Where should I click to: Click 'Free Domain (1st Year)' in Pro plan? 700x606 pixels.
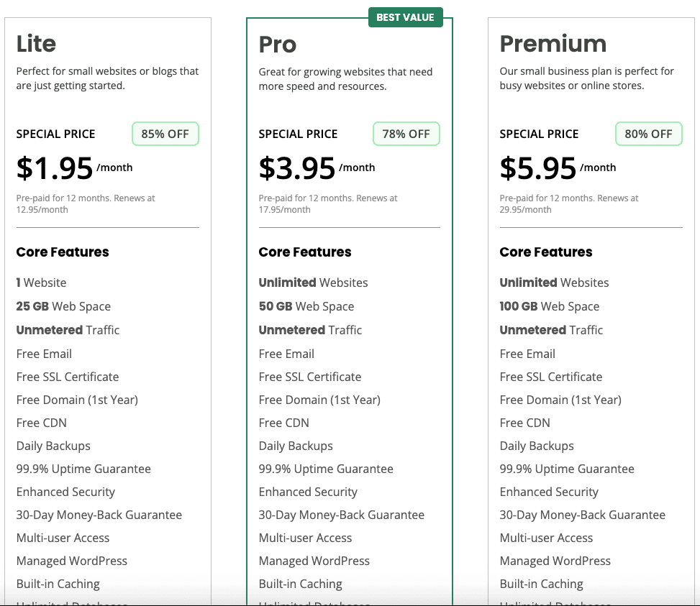point(319,400)
